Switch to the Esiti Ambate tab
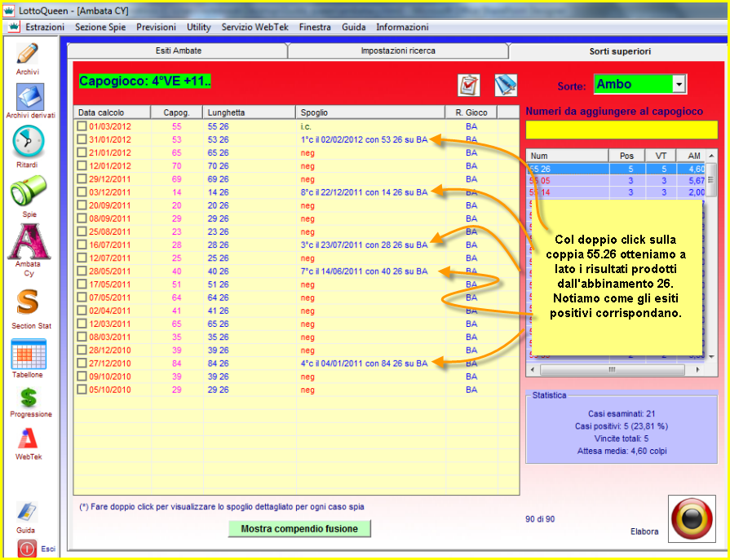730x560 pixels. click(x=179, y=51)
